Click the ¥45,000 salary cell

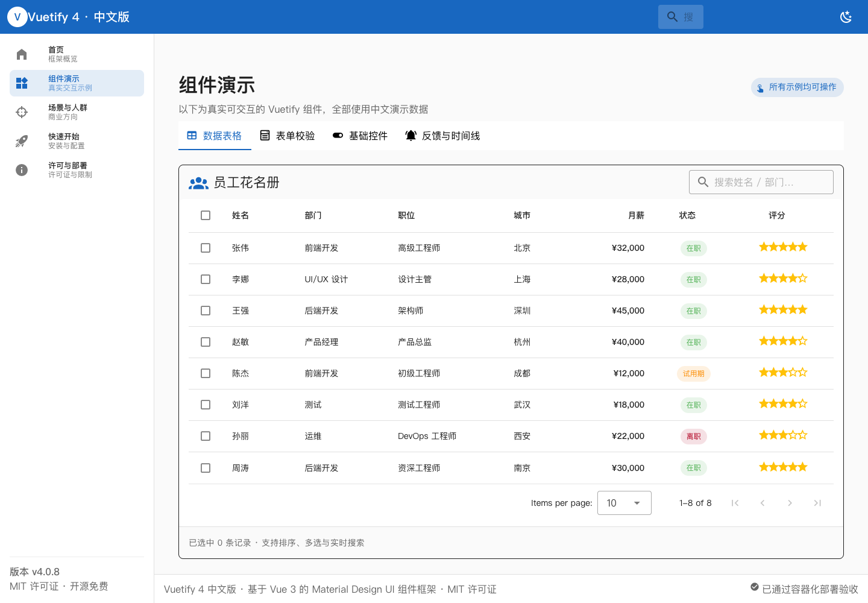pos(628,311)
